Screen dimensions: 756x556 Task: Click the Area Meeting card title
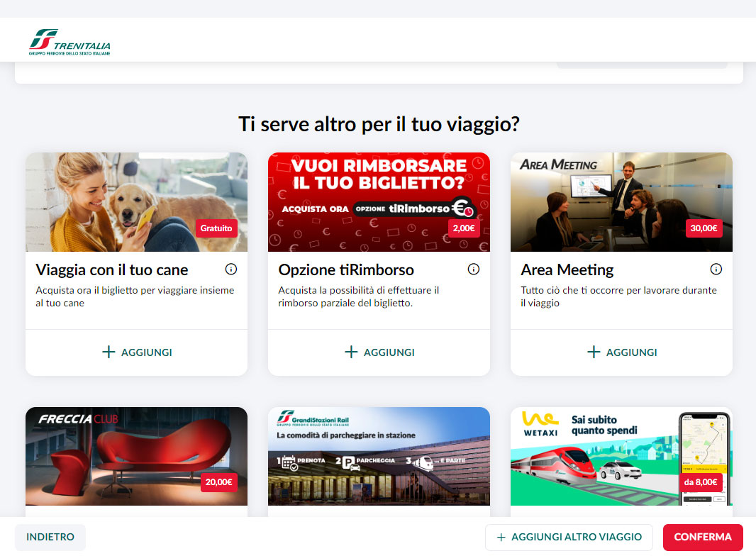[x=567, y=270]
